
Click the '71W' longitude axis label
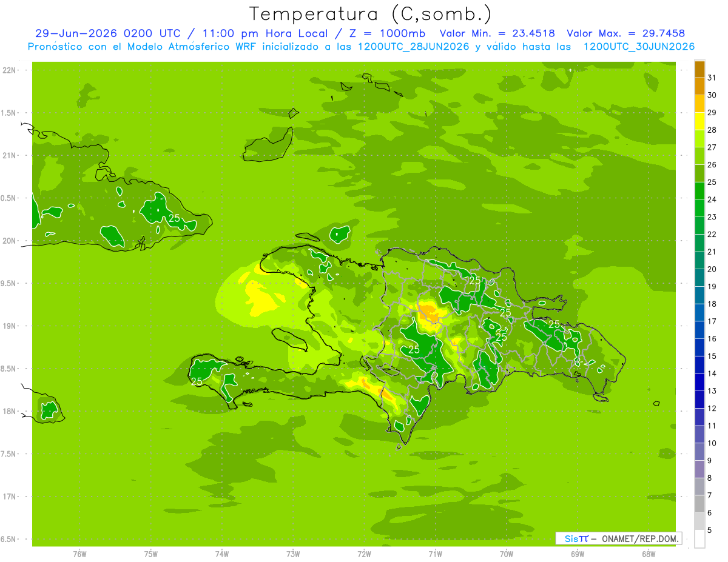435,554
